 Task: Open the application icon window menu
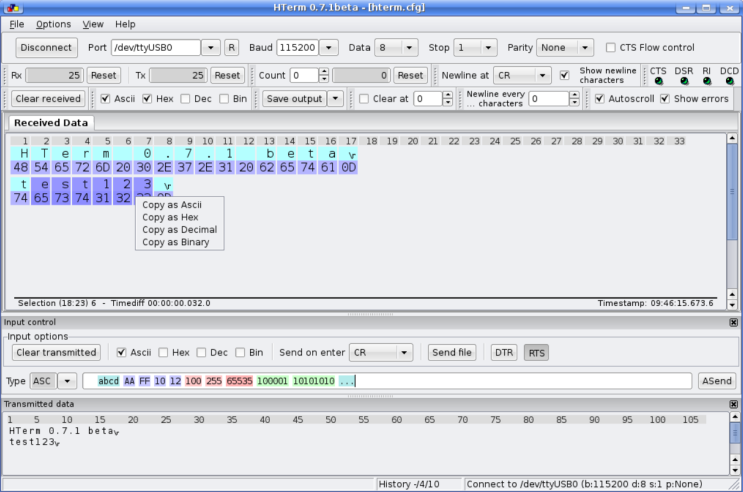click(9, 7)
